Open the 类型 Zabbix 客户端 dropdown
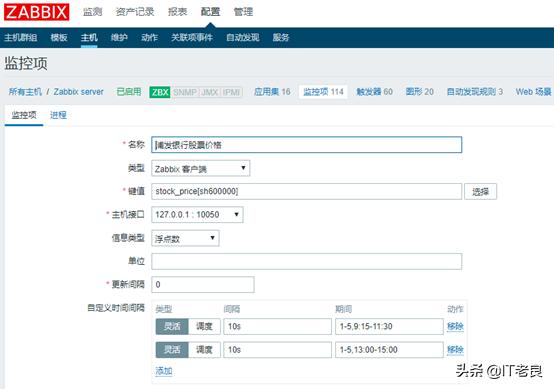This screenshot has width=554, height=389. click(200, 169)
